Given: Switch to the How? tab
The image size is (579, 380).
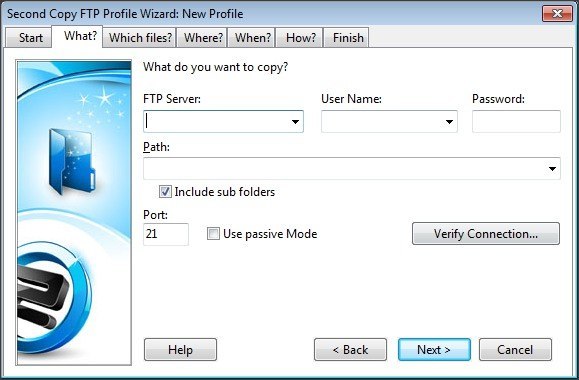Looking at the screenshot, I should click(x=299, y=38).
